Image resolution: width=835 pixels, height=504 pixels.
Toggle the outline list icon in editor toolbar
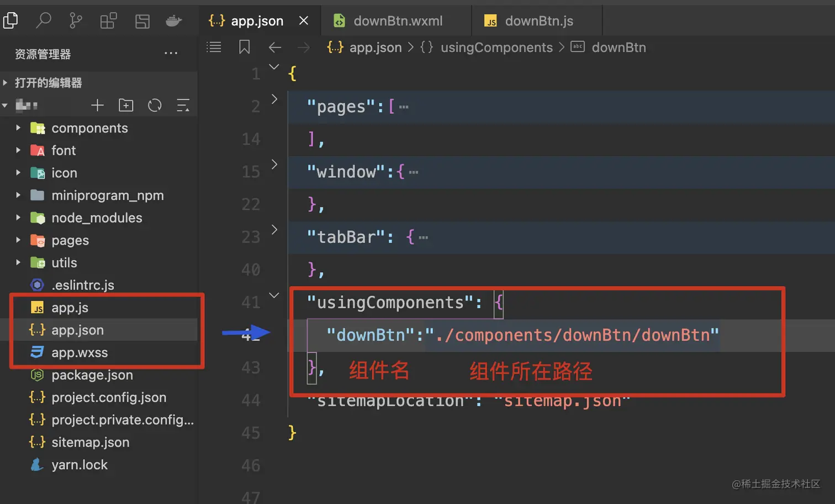tap(214, 47)
